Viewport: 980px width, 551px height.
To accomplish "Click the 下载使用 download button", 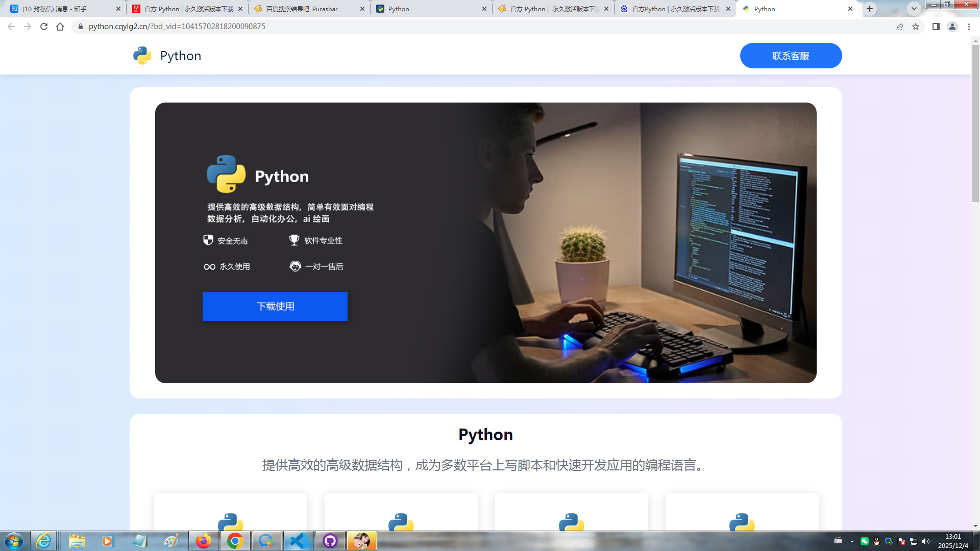I will (275, 306).
